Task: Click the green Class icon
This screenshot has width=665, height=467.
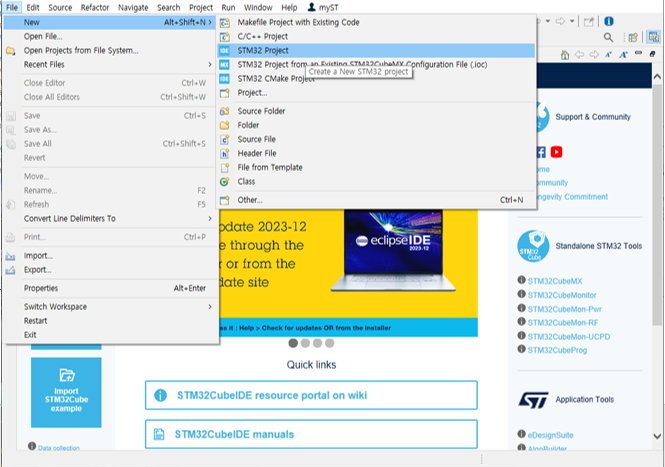Action: [224, 182]
